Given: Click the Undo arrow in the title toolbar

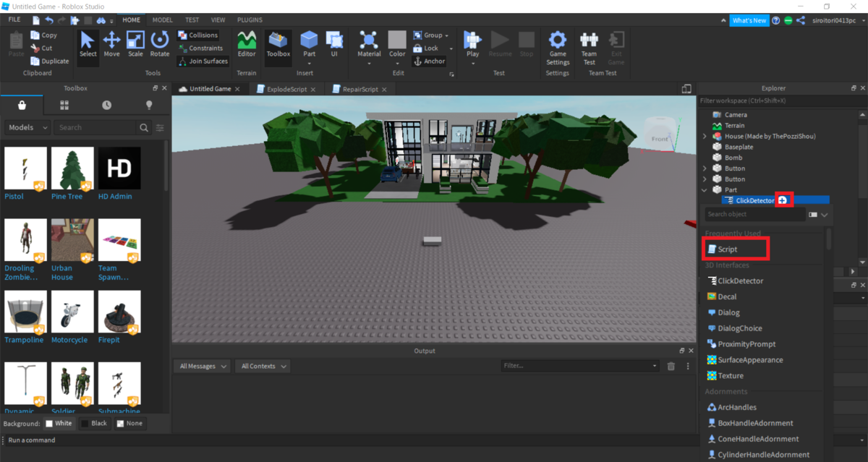Looking at the screenshot, I should coord(49,20).
